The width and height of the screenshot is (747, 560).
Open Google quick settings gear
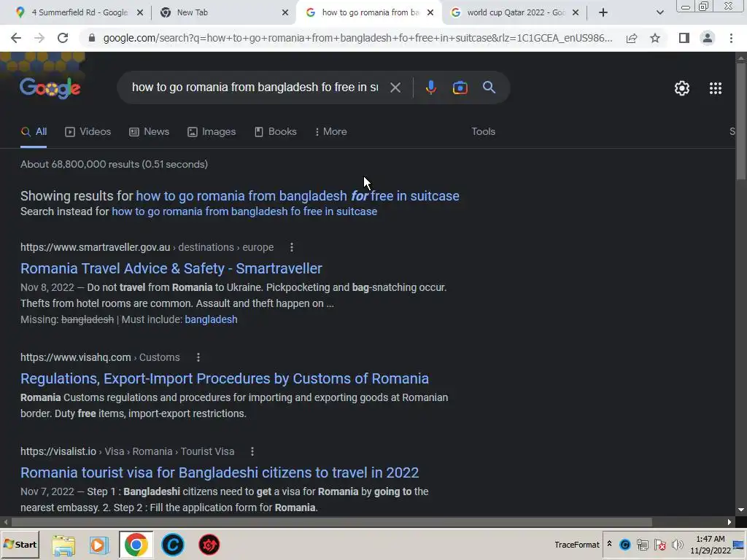coord(682,88)
